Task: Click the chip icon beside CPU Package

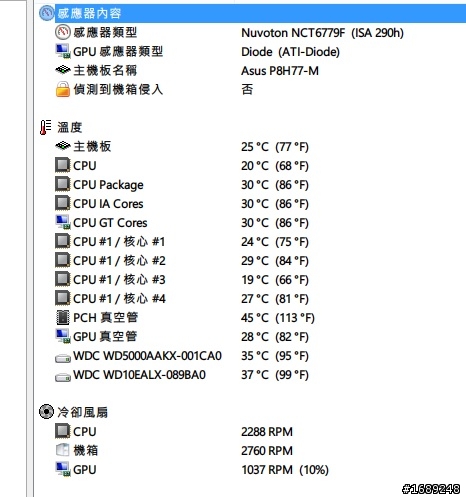Action: point(63,184)
